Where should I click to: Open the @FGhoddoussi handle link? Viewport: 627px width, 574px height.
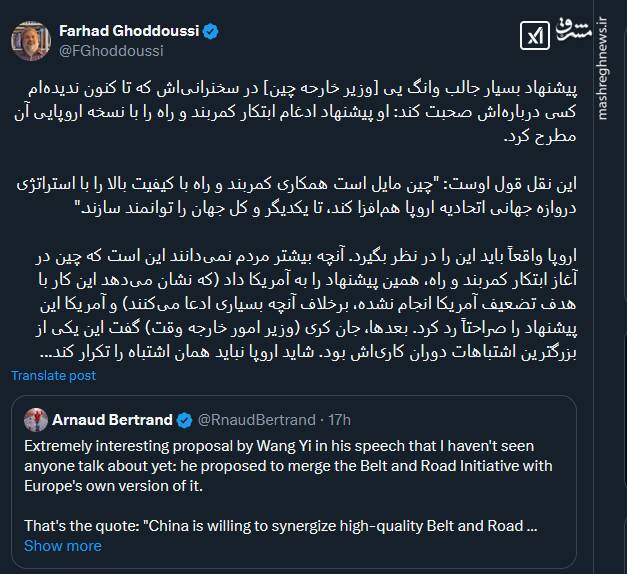112,50
